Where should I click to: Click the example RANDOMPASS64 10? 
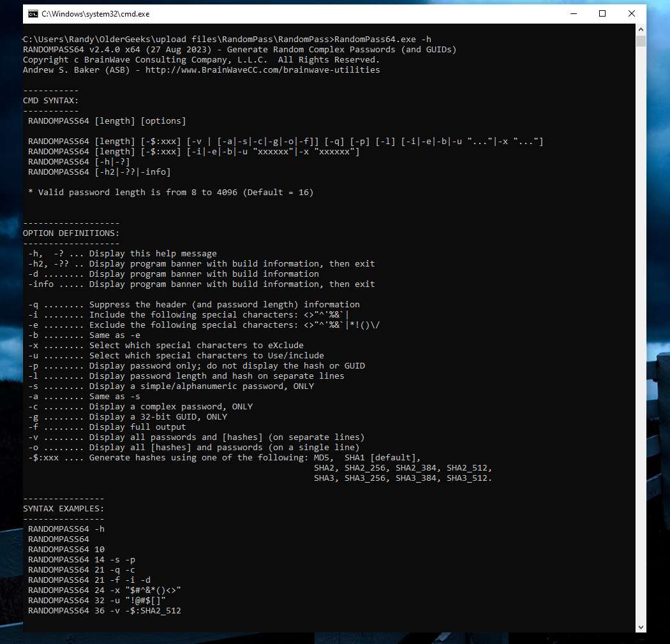(x=66, y=550)
